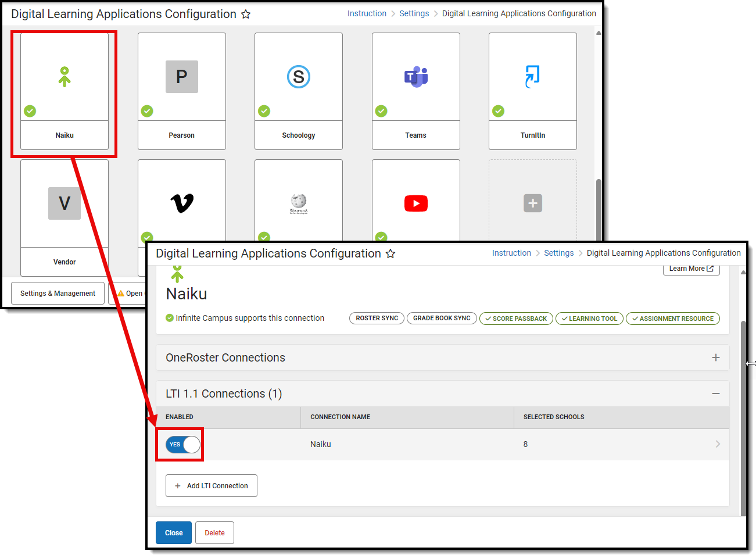
Task: Click the Roster Sync tag
Action: 377,319
